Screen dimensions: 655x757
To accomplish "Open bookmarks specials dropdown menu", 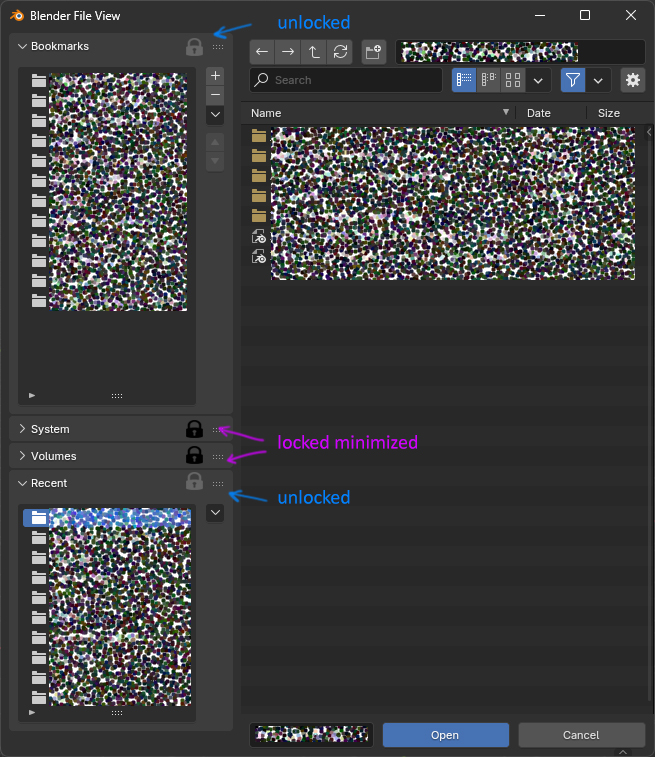I will pos(215,115).
